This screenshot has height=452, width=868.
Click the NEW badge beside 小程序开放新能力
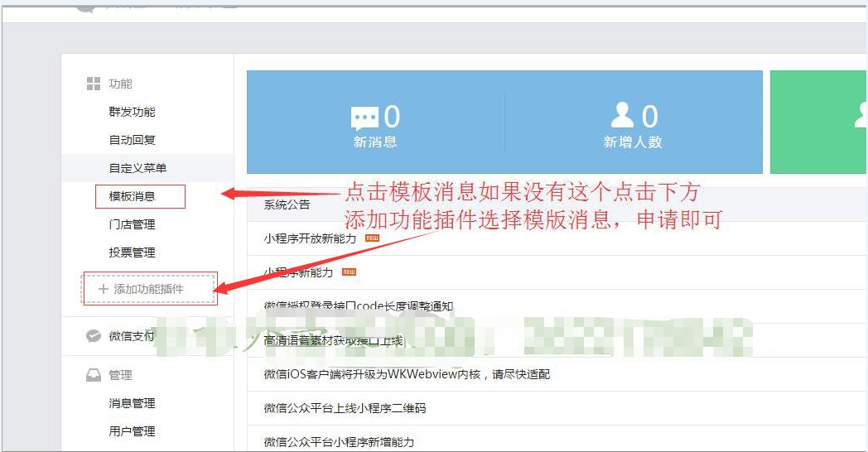point(372,238)
